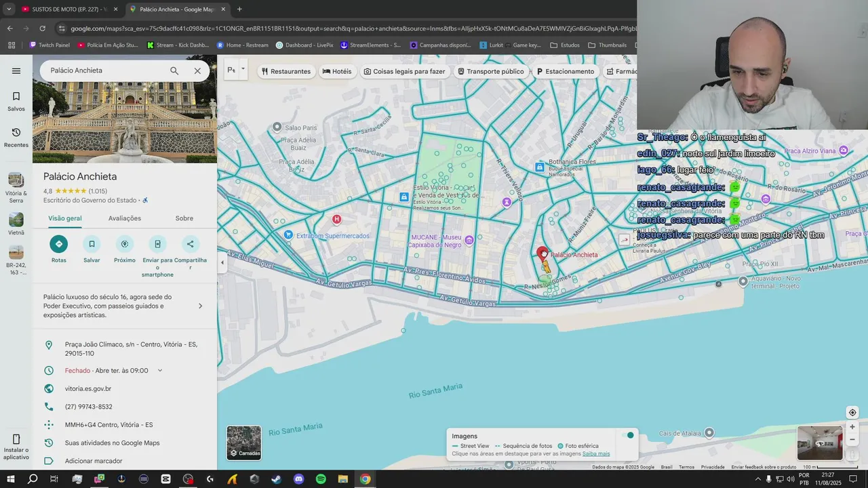The width and height of the screenshot is (868, 488).
Task: Filter by Transporte público
Action: [490, 71]
